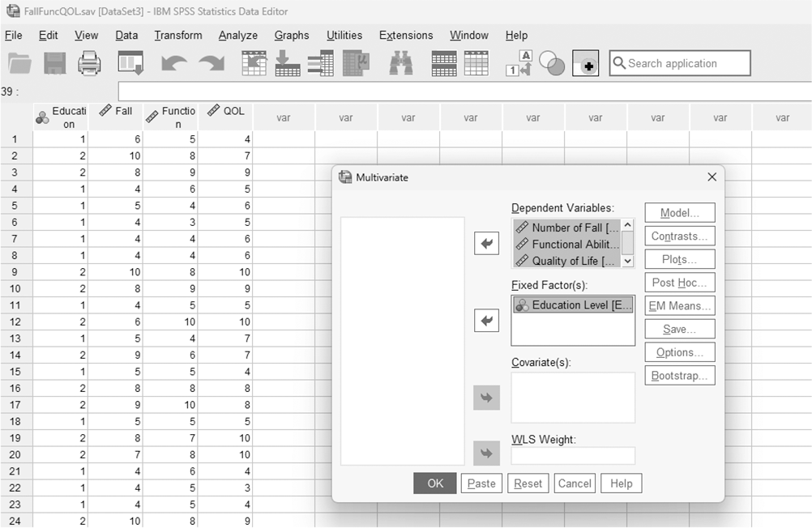The image size is (812, 528).
Task: Open the Analyze menu
Action: pos(237,35)
